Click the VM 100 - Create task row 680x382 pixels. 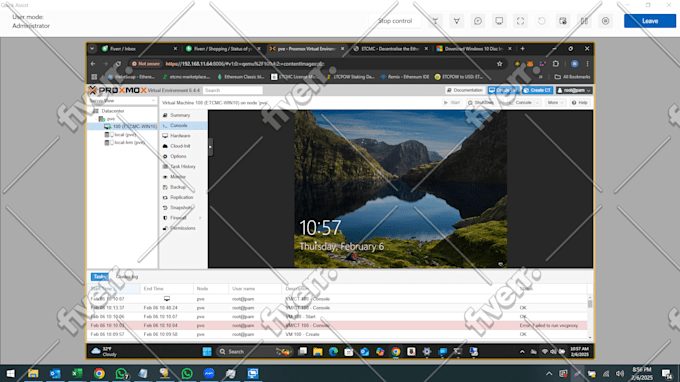(338, 334)
